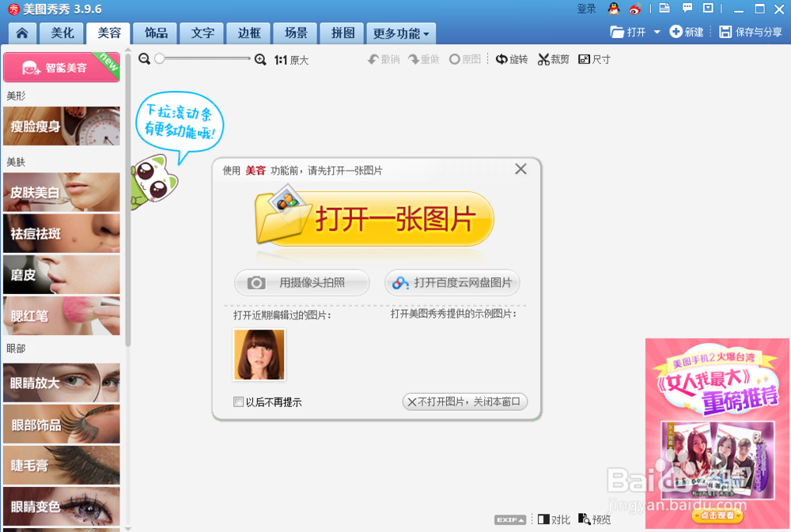The width and height of the screenshot is (791, 532).
Task: Select the 裁剪 crop tool
Action: pyautogui.click(x=554, y=59)
